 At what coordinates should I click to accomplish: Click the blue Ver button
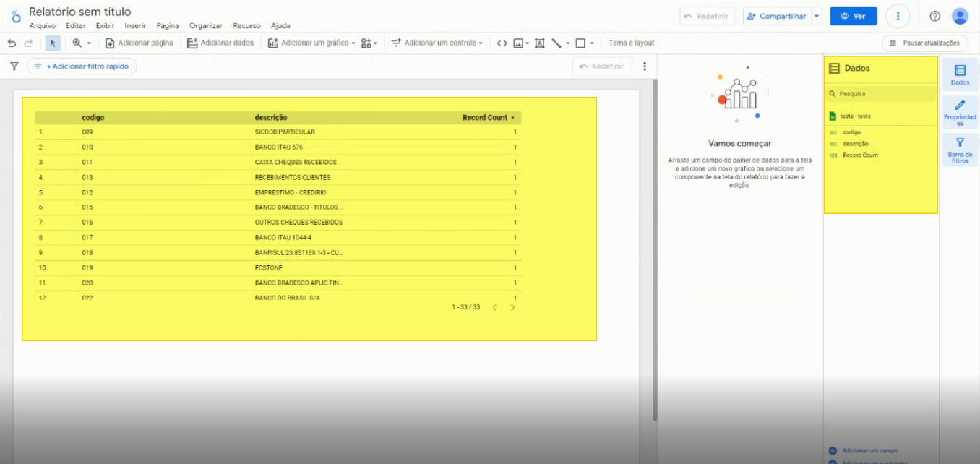click(854, 16)
